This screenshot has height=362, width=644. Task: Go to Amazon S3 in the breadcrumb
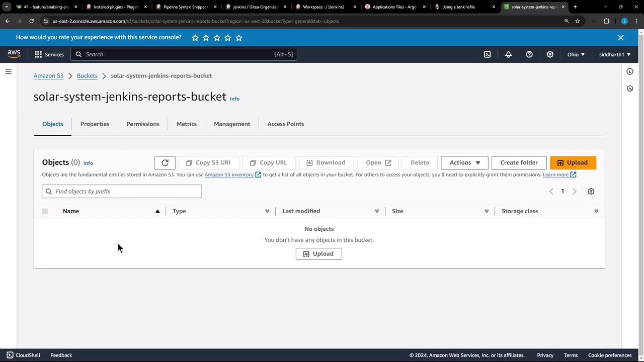point(48,76)
